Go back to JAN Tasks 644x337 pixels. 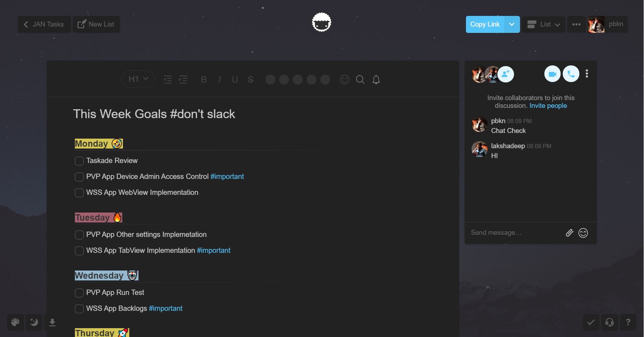(x=44, y=24)
